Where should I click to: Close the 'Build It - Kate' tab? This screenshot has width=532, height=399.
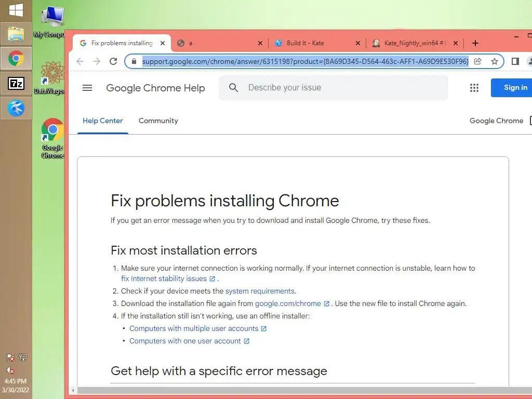(x=358, y=43)
